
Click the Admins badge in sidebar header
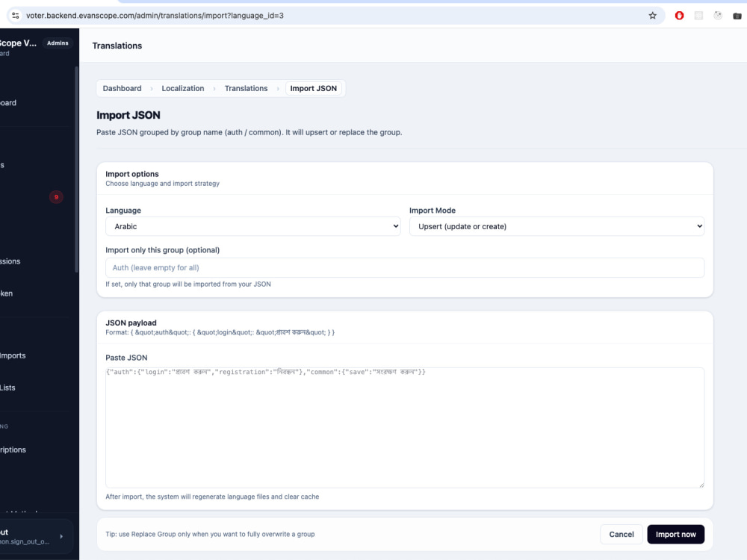pos(58,43)
